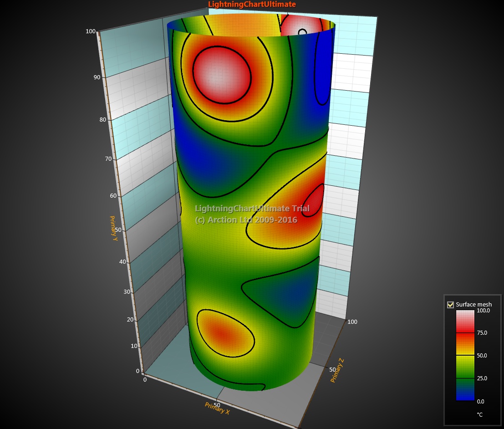The width and height of the screenshot is (504, 429).
Task: Click the 100.0 legend value
Action: pyautogui.click(x=483, y=311)
